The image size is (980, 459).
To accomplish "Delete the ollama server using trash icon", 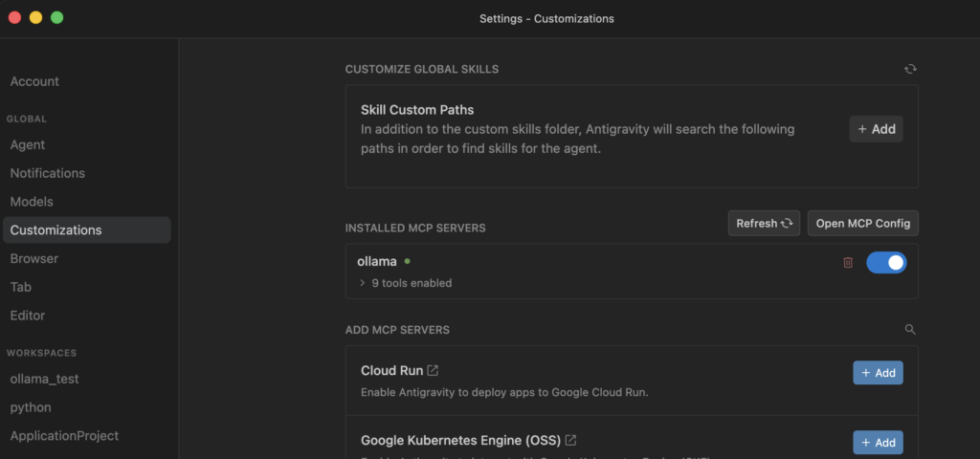I will tap(847, 262).
